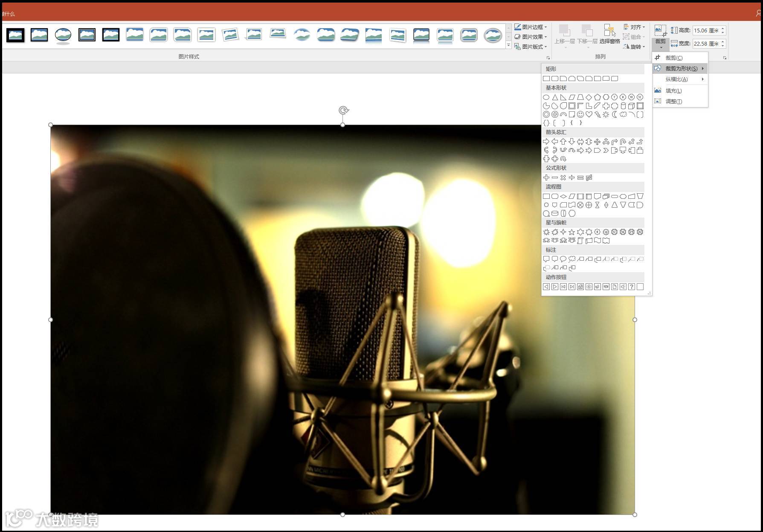Select the microphone picture on the slide
The height and width of the screenshot is (532, 763).
[x=342, y=320]
